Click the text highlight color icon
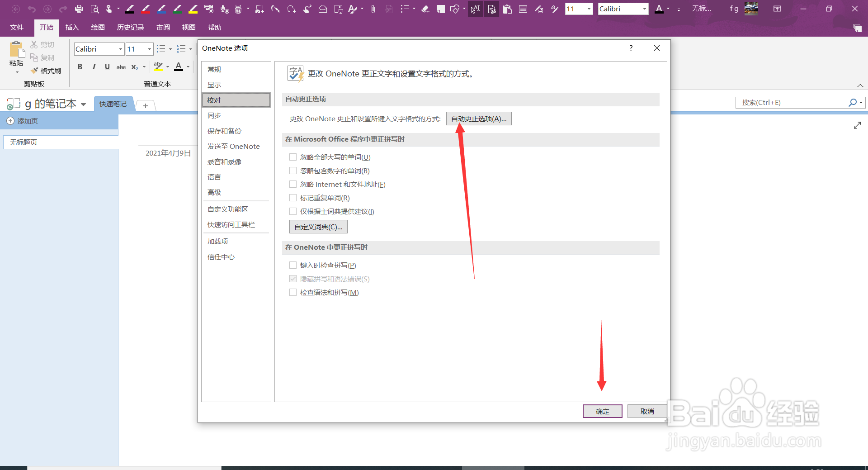 coord(158,67)
